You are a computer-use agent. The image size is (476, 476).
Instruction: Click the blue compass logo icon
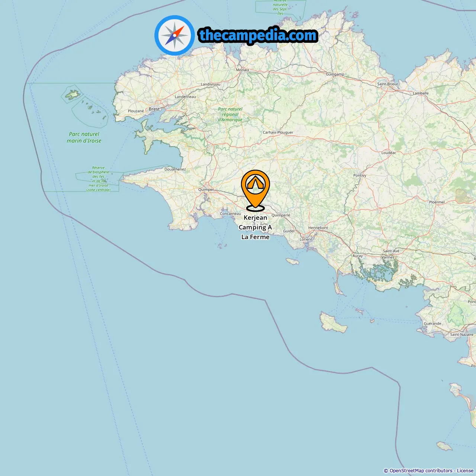pos(174,35)
